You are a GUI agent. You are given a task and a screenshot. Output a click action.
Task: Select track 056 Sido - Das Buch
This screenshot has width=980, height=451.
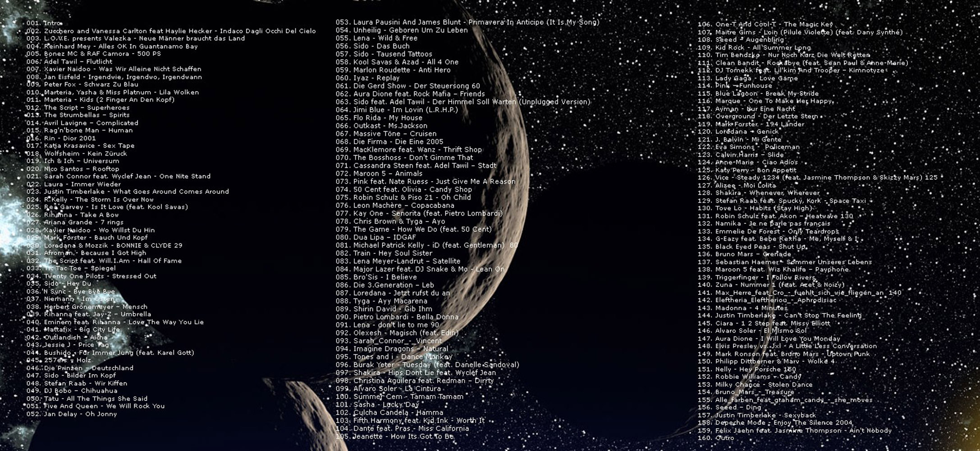pos(372,46)
